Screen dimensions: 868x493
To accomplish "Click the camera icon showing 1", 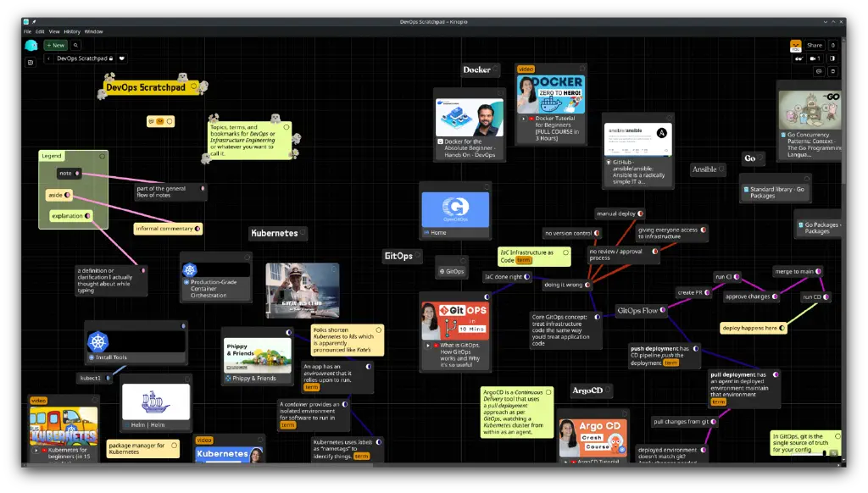I will point(815,58).
